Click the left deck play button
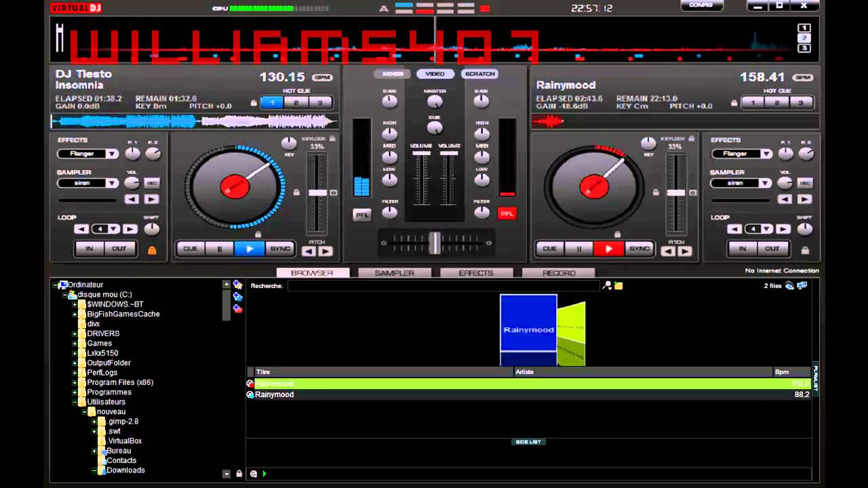Viewport: 868px width, 488px height. [250, 249]
